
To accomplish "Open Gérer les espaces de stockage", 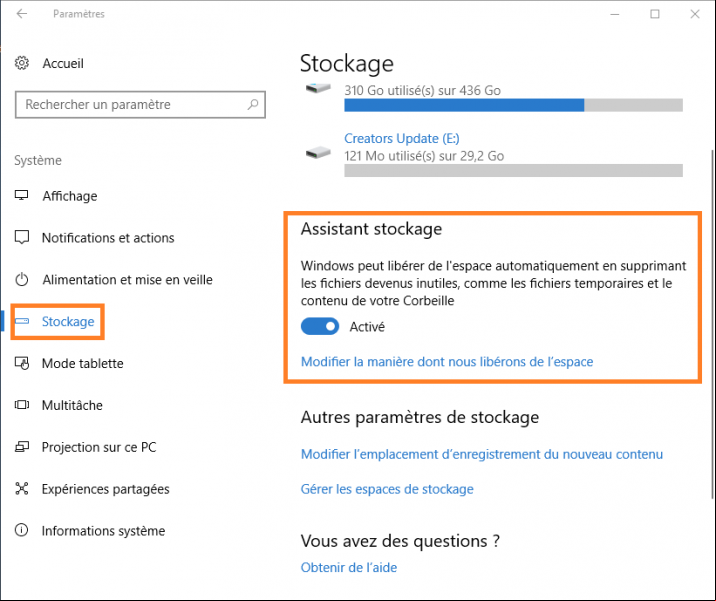I will point(387,489).
